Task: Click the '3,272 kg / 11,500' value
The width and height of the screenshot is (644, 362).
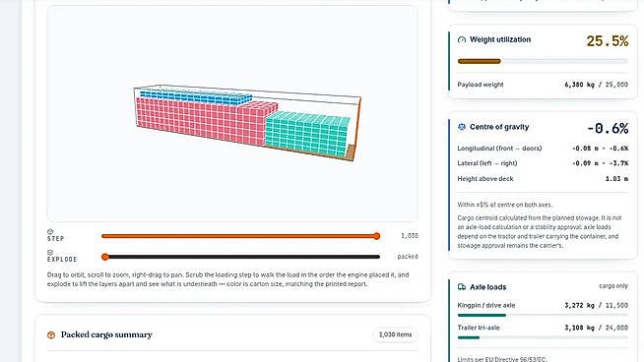Action: (596, 305)
